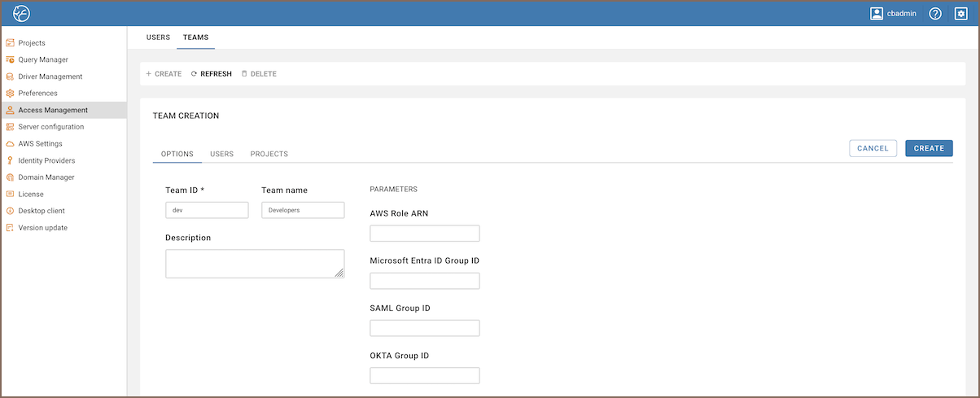
Task: Open Query Manager from sidebar
Action: 43,59
